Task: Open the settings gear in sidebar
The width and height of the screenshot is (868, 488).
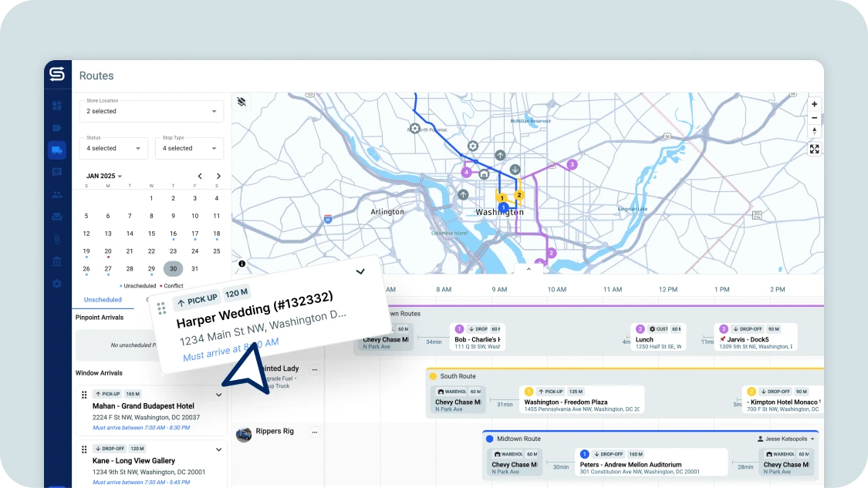Action: (57, 284)
